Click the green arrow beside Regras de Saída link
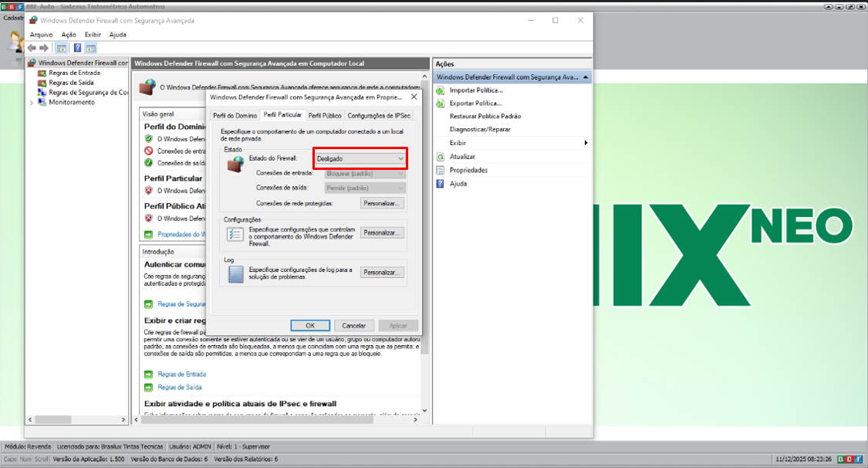Viewport: 868px width, 468px height. click(x=148, y=388)
